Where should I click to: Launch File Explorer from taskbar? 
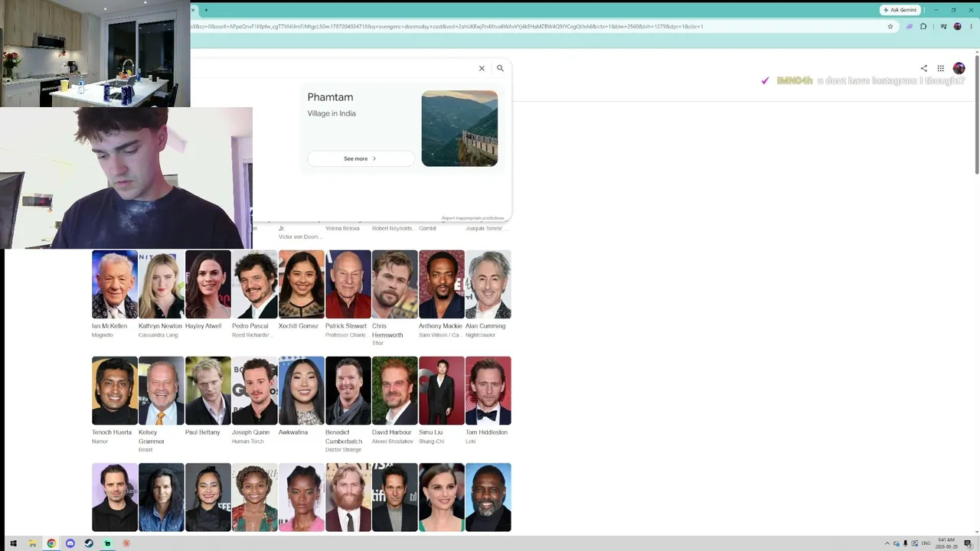tap(32, 543)
